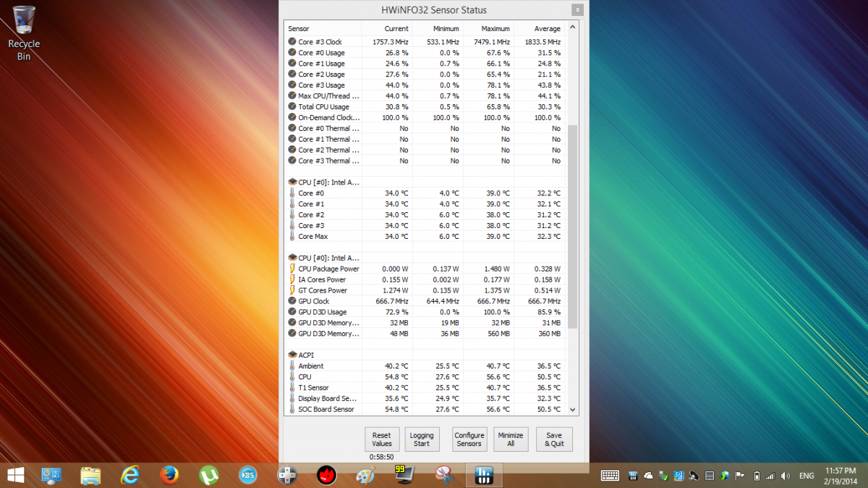868x488 pixels.
Task: Select the SOC Board Sensor row
Action: pyautogui.click(x=425, y=409)
